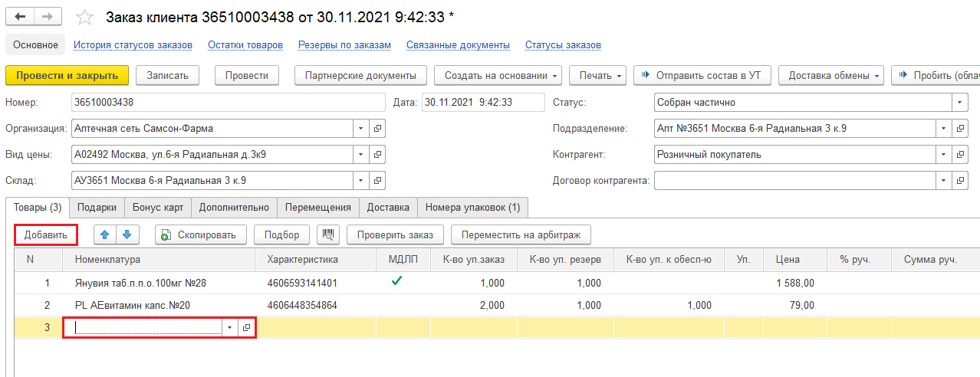The image size is (980, 377).
Task: Click the МДЛП checkmark in row 1
Action: pyautogui.click(x=396, y=282)
